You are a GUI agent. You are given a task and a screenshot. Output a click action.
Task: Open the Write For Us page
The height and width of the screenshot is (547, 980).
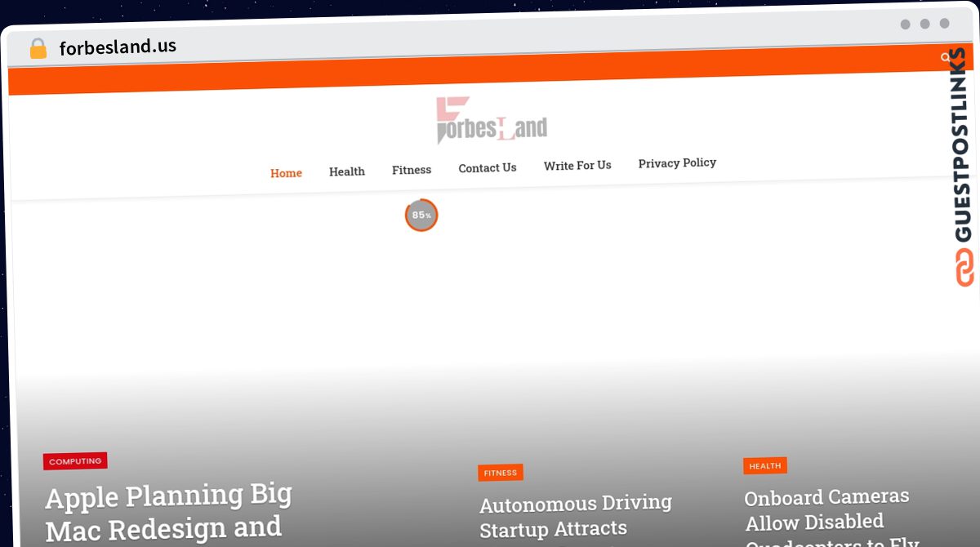(577, 165)
